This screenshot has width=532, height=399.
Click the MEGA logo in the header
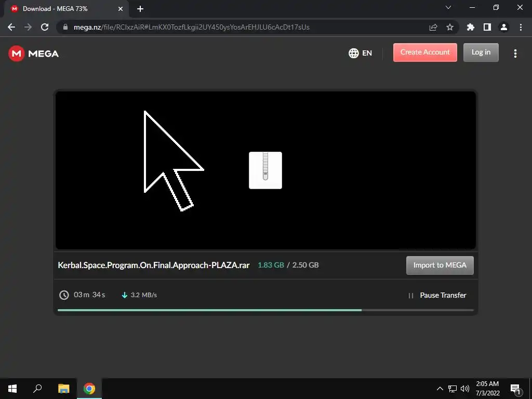point(34,54)
